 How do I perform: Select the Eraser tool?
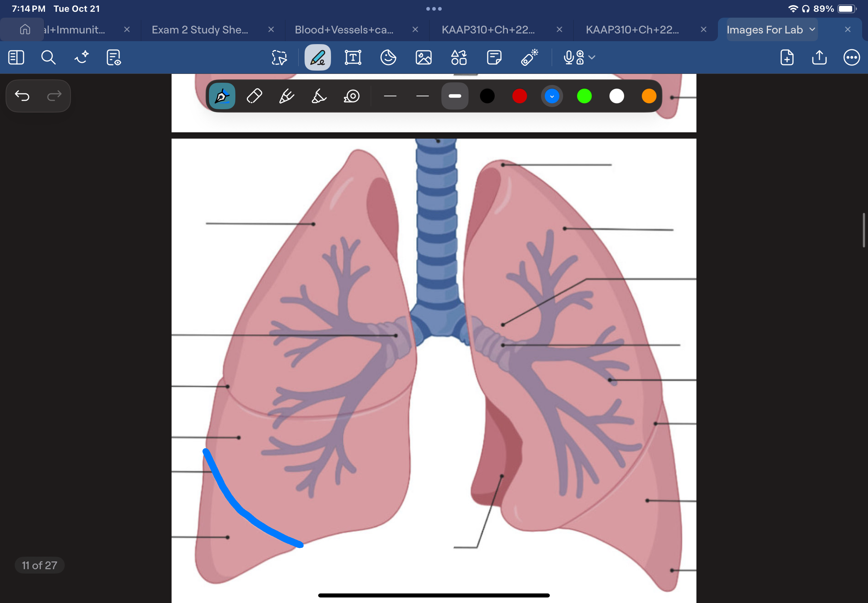click(x=254, y=96)
